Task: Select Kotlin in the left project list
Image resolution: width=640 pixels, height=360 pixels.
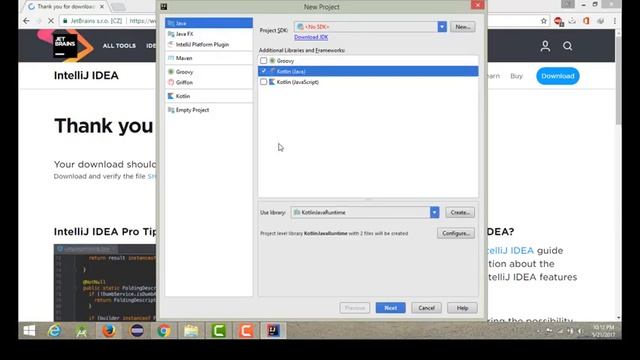Action: [209, 96]
